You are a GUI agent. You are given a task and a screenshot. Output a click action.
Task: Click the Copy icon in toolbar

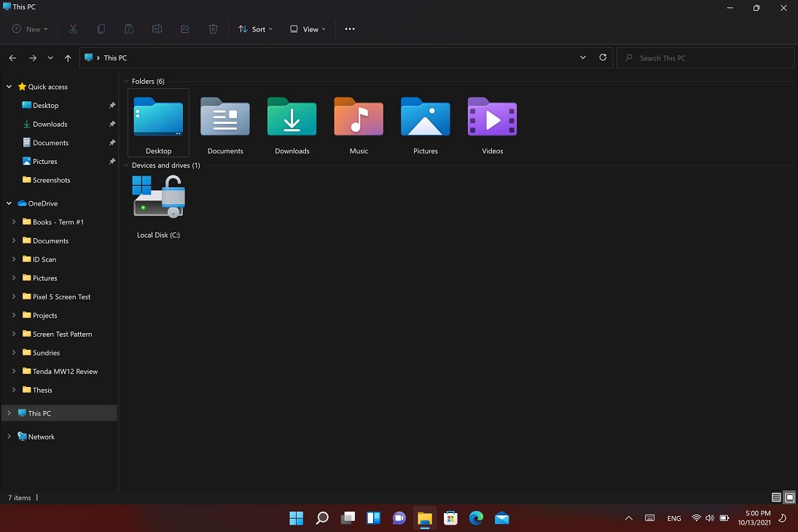coord(101,29)
